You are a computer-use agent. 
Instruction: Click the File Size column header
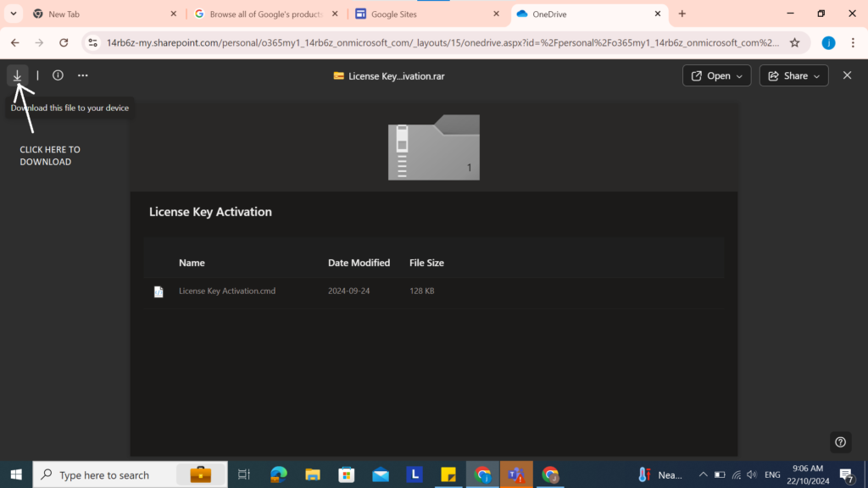426,263
